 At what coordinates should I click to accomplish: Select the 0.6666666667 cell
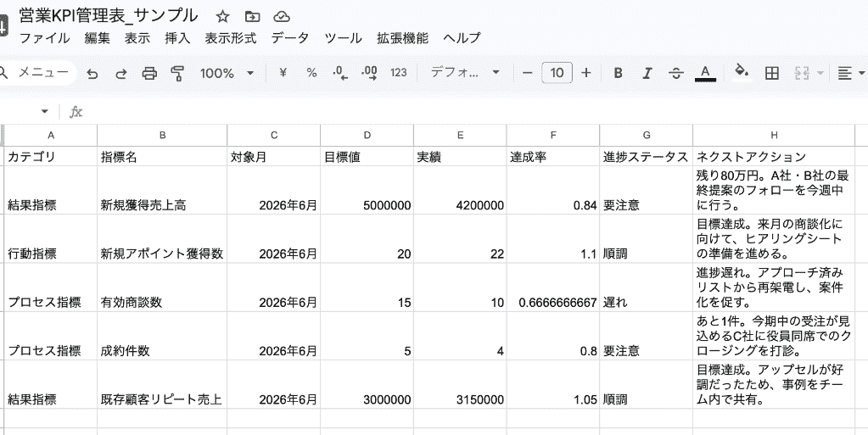click(x=553, y=287)
